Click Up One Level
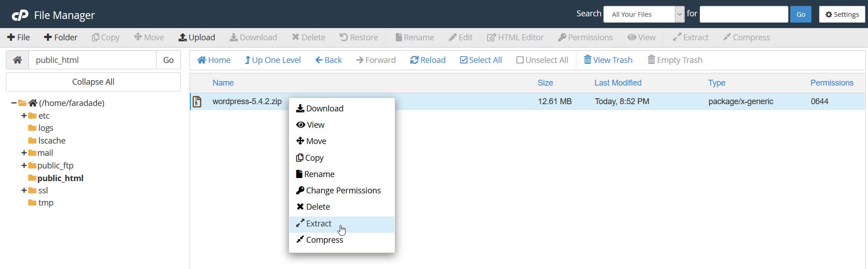This screenshot has width=868, height=269. tap(273, 60)
